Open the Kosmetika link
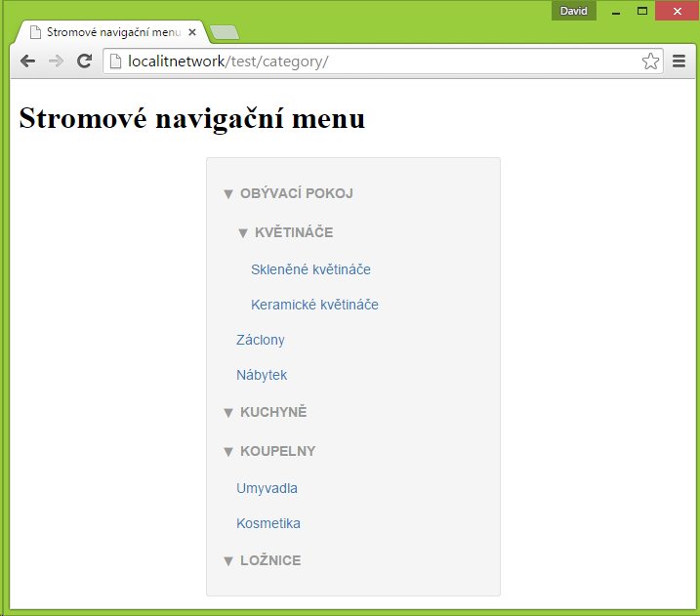The height and width of the screenshot is (616, 700). click(x=268, y=523)
